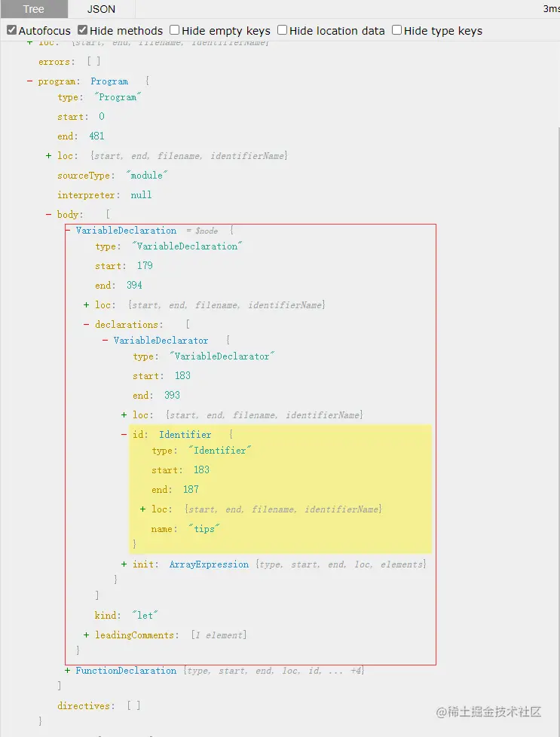The height and width of the screenshot is (737, 560).
Task: Click the name value "tips"
Action: point(204,529)
